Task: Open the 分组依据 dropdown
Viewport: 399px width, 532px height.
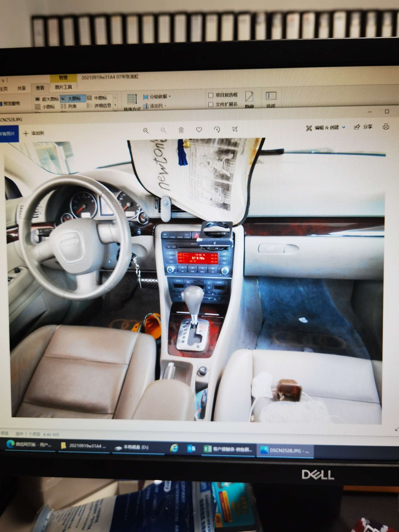Action: 157,97
